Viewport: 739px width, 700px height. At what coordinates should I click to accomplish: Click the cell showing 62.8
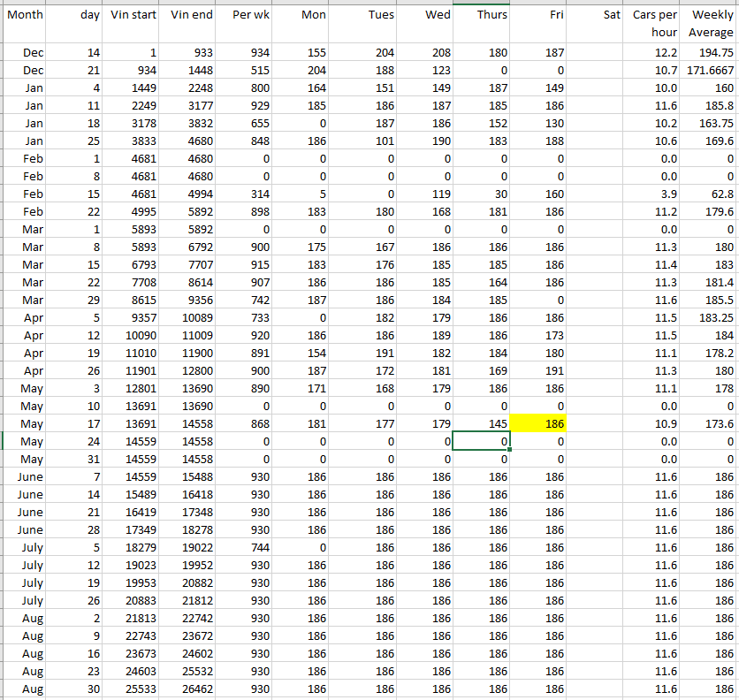pos(709,194)
